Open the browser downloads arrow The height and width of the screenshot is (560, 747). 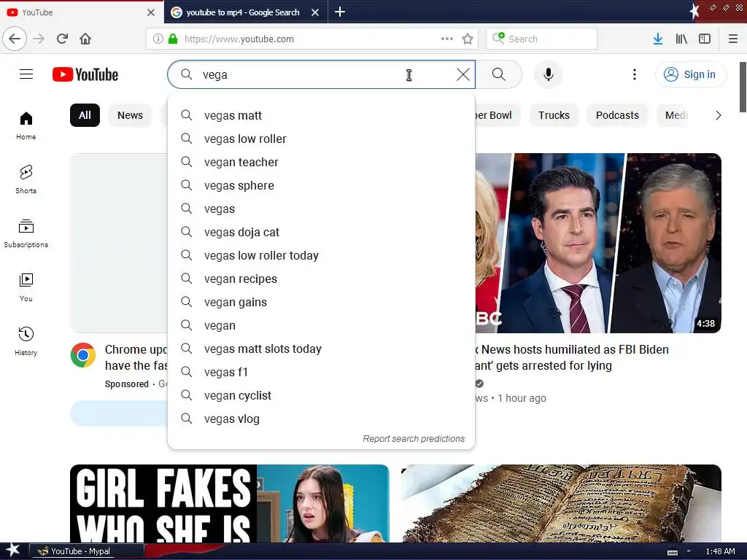tap(658, 39)
